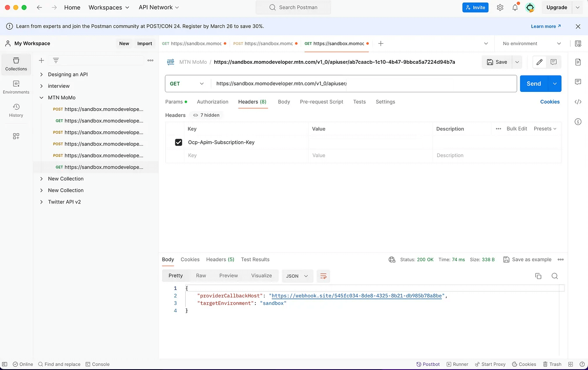
Task: Click the Search Postman field
Action: [x=293, y=8]
